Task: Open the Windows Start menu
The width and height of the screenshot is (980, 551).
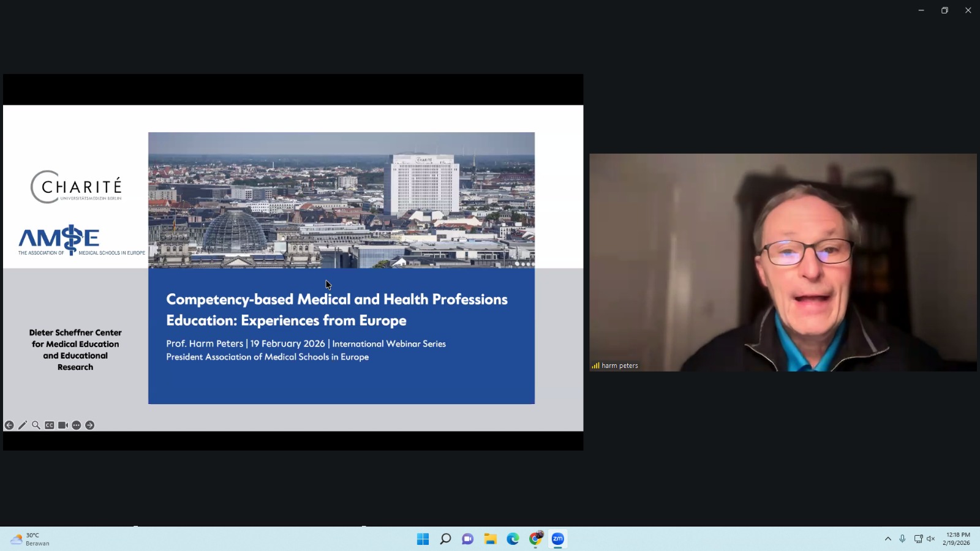Action: tap(423, 539)
